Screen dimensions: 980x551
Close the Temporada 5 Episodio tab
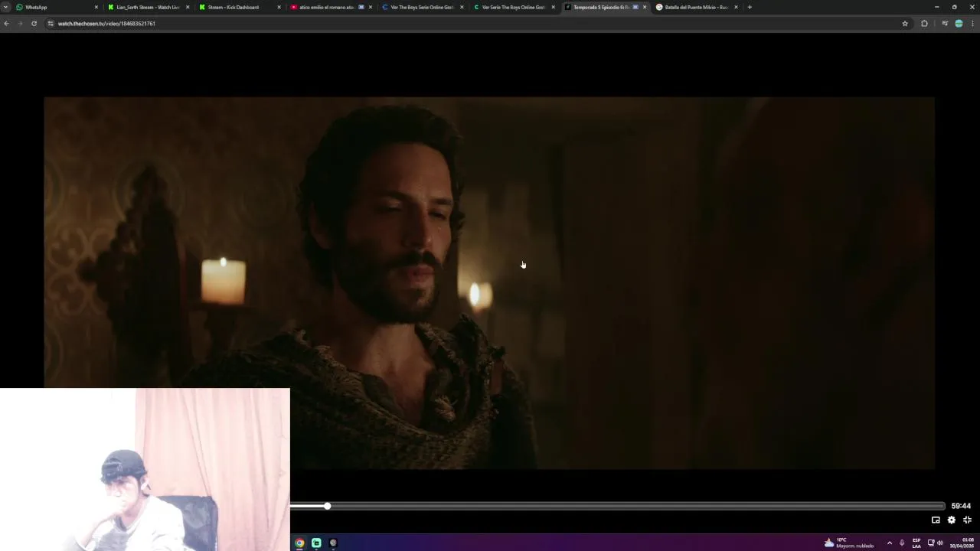click(x=645, y=7)
